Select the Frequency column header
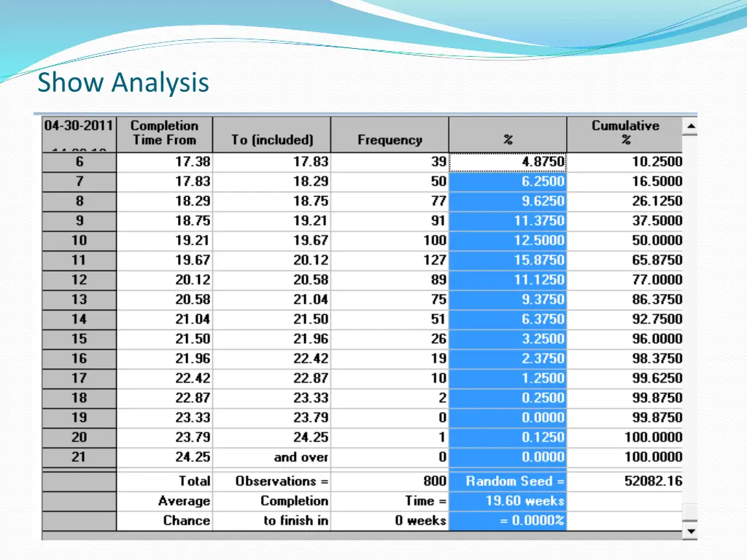This screenshot has height=560, width=747. click(390, 134)
